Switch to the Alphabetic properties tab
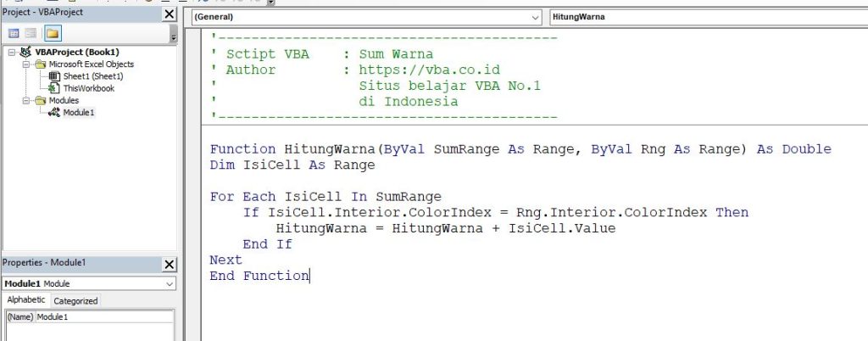868x341 pixels. pos(26,300)
